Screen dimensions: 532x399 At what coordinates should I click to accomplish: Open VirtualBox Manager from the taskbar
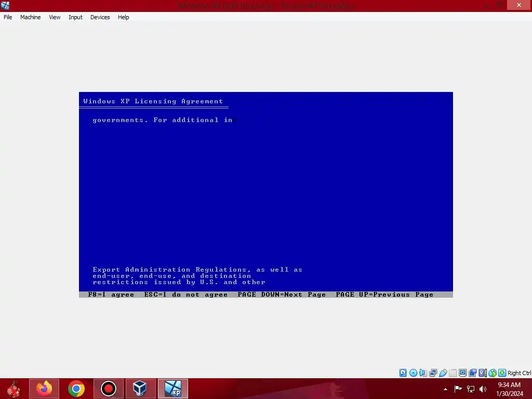(140, 389)
